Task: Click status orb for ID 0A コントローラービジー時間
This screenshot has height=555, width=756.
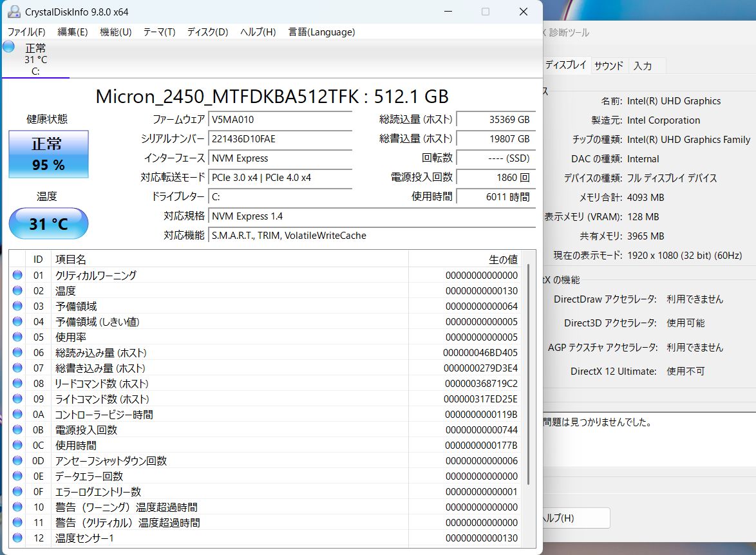Action: (x=17, y=414)
